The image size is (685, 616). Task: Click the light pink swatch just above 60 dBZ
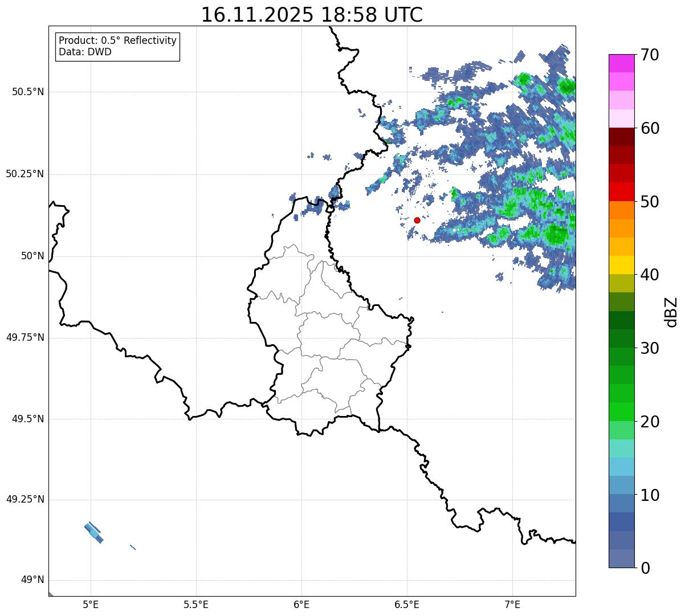pyautogui.click(x=622, y=119)
